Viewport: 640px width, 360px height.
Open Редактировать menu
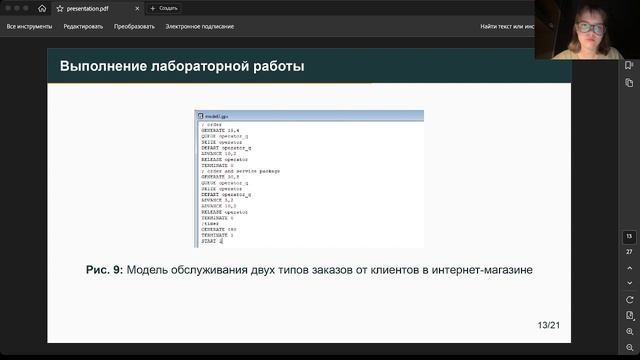click(83, 27)
